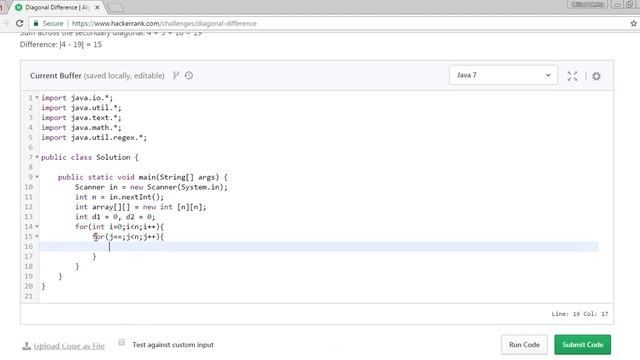Select the Diagonal Difference browser tab
Screen dimensions: 640x360
(57, 7)
